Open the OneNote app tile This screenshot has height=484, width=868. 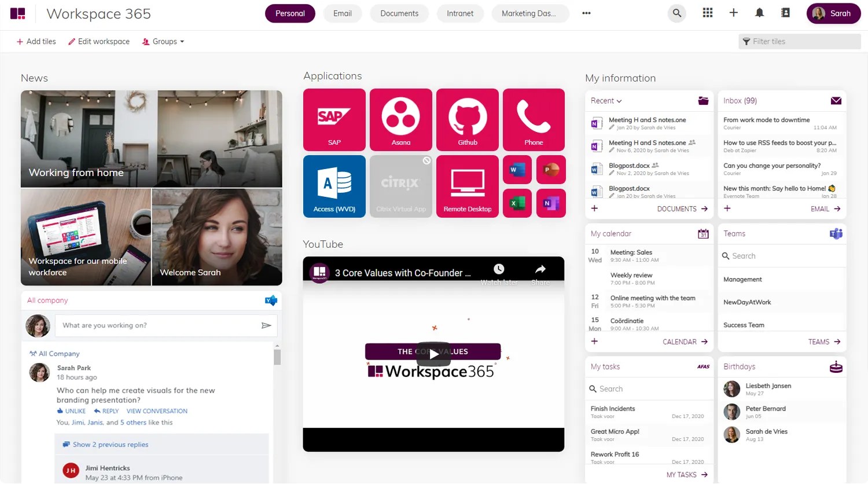pyautogui.click(x=551, y=203)
